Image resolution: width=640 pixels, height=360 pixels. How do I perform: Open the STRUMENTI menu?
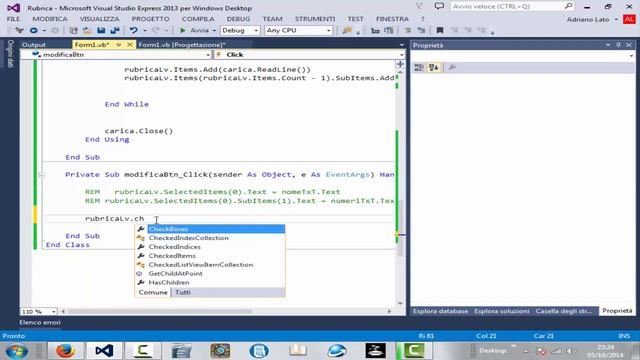pos(315,19)
